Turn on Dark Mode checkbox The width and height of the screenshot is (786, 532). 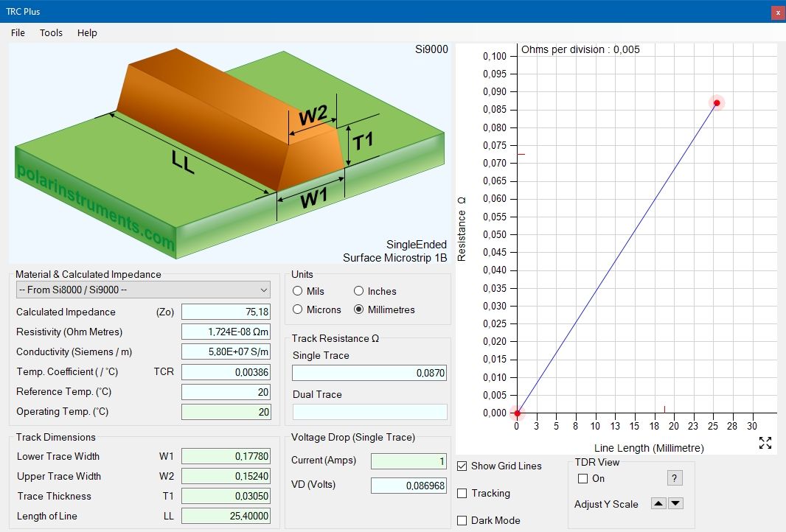click(x=462, y=520)
